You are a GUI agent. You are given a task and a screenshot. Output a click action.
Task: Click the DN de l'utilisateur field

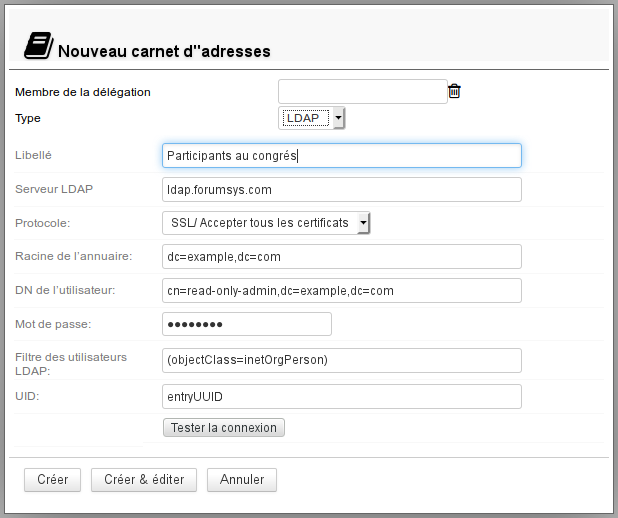pos(342,291)
